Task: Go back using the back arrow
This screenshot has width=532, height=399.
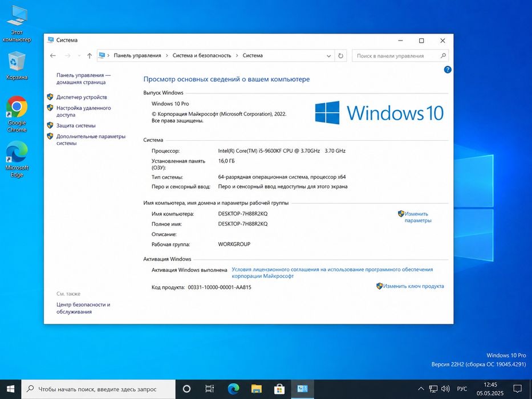Action: (x=53, y=56)
